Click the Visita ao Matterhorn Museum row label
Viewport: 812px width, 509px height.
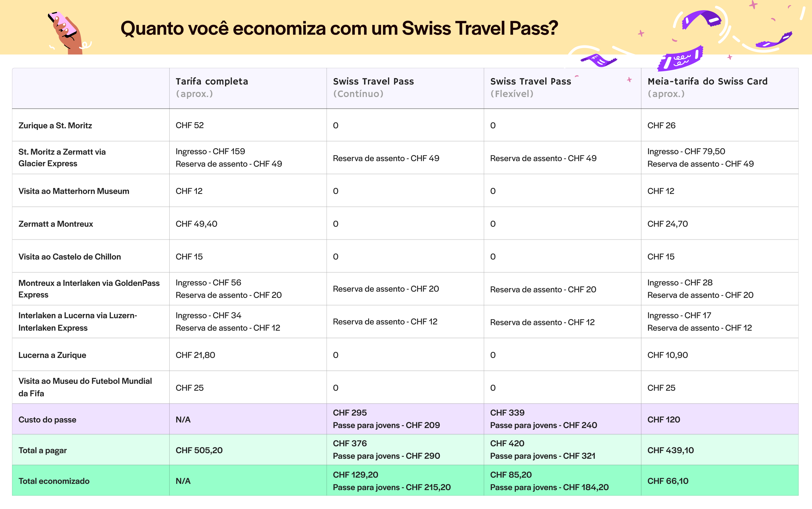(x=74, y=191)
